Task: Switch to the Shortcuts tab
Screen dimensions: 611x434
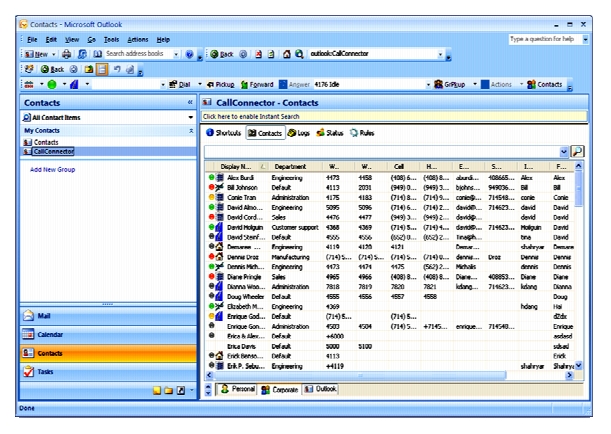Action: [x=224, y=133]
